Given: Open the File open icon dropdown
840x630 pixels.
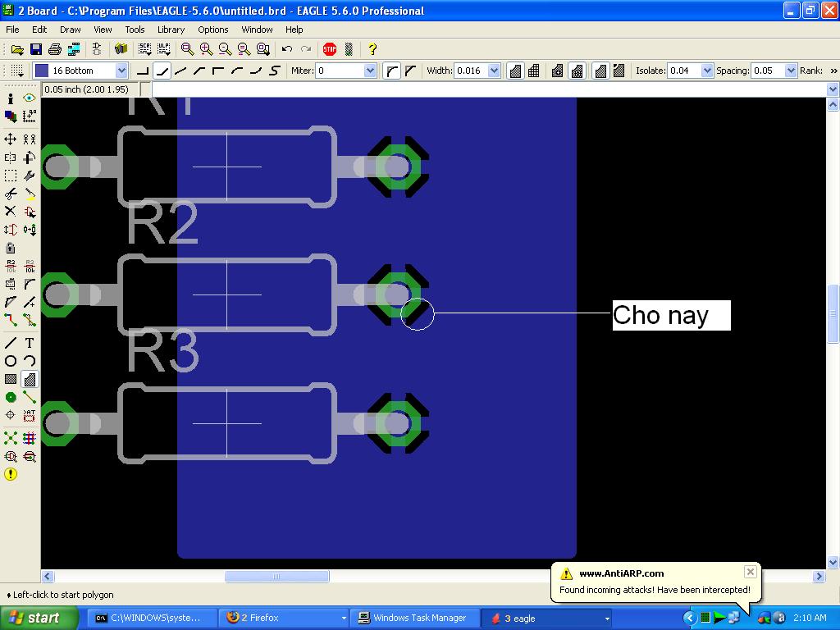Looking at the screenshot, I should (x=17, y=49).
